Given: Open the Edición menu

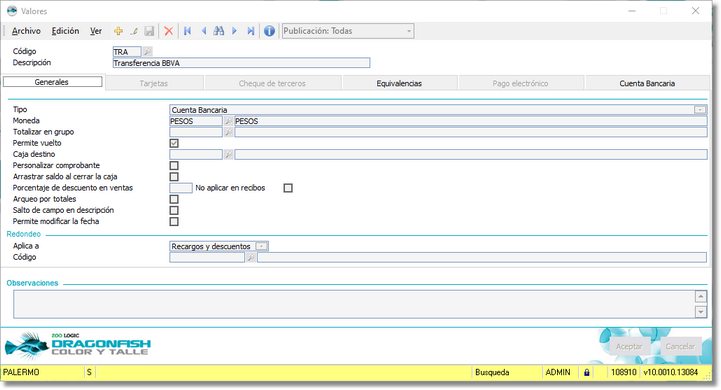Looking at the screenshot, I should pyautogui.click(x=65, y=31).
